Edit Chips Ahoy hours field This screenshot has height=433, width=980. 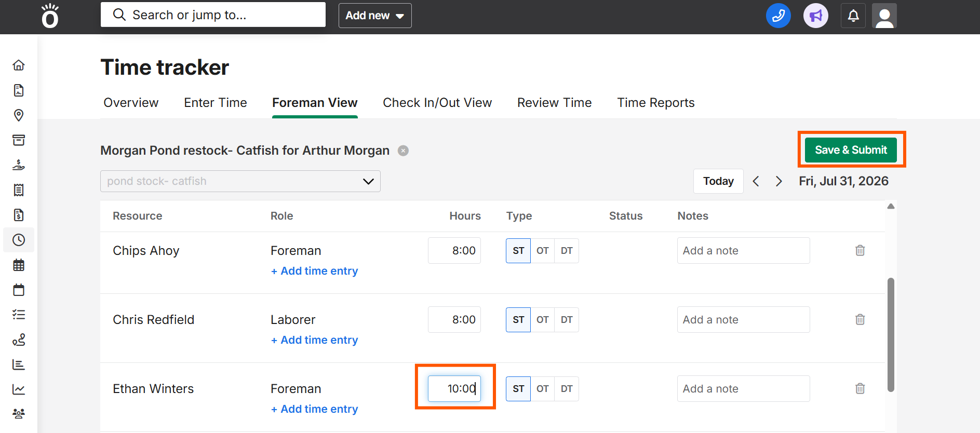coord(454,251)
